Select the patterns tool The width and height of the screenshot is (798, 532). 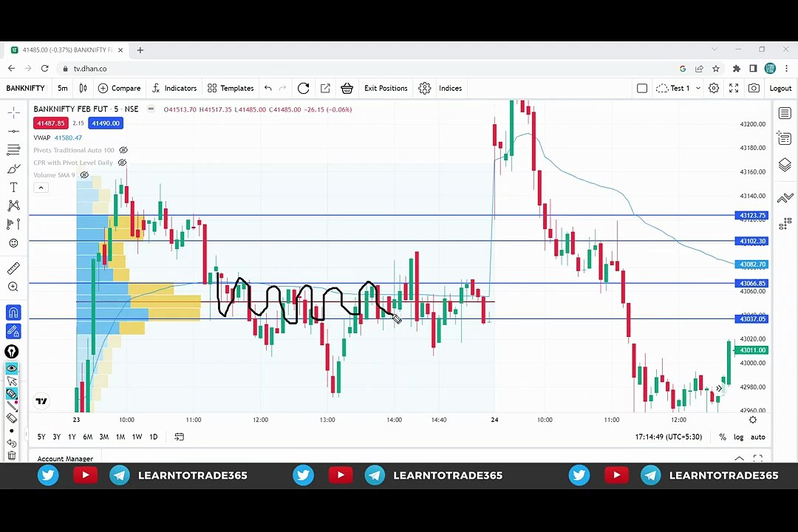coord(14,205)
